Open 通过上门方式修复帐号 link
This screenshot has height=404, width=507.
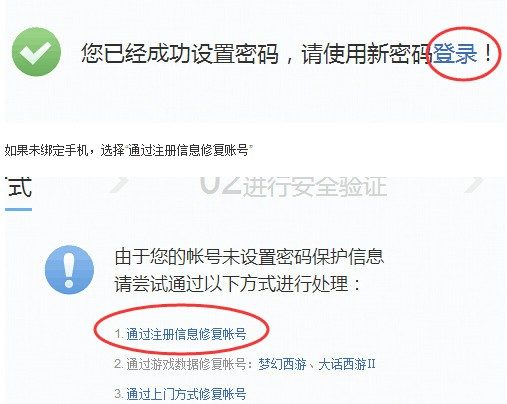[x=186, y=394]
